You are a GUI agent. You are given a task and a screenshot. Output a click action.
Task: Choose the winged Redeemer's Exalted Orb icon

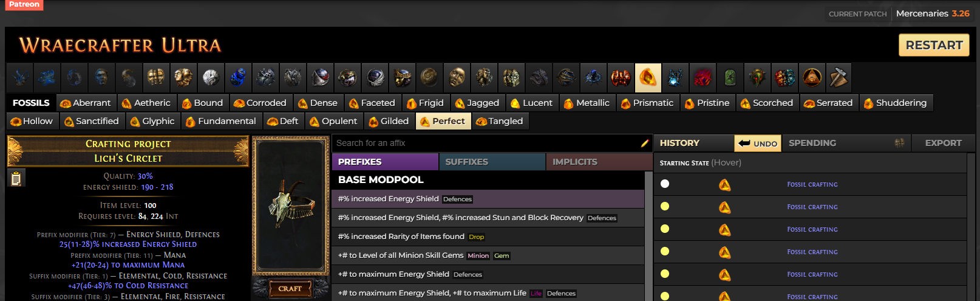pyautogui.click(x=375, y=77)
